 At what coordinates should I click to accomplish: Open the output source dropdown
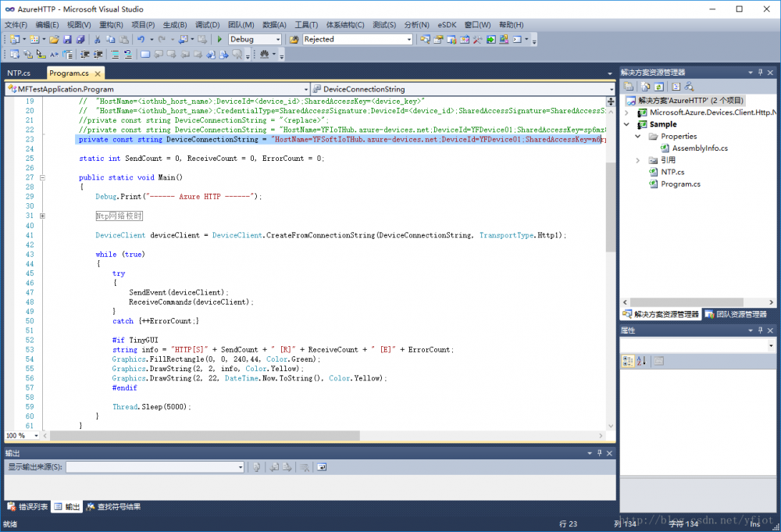(240, 467)
